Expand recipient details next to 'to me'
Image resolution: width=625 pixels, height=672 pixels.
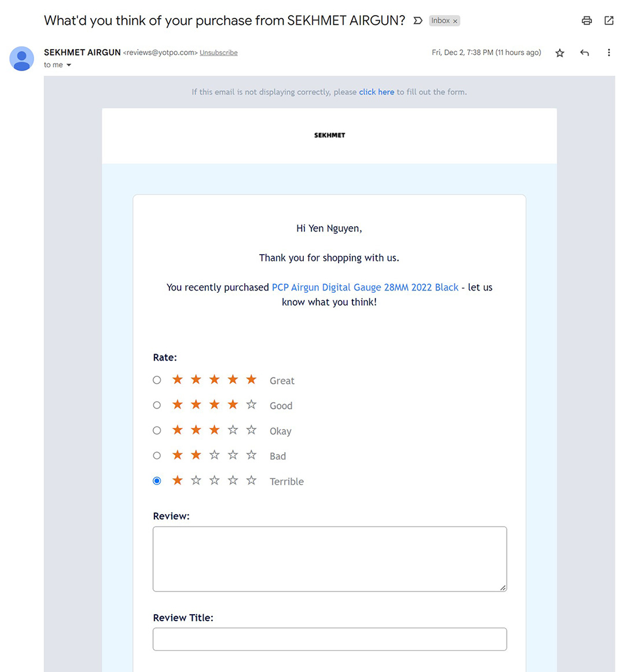click(x=68, y=65)
